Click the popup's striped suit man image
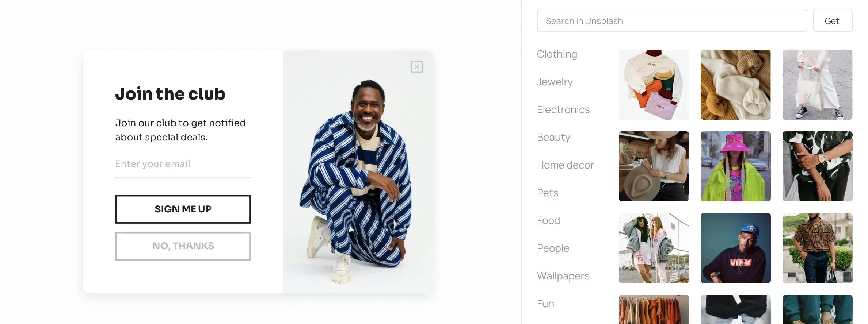Screen dimensions: 868x324 pyautogui.click(x=358, y=172)
